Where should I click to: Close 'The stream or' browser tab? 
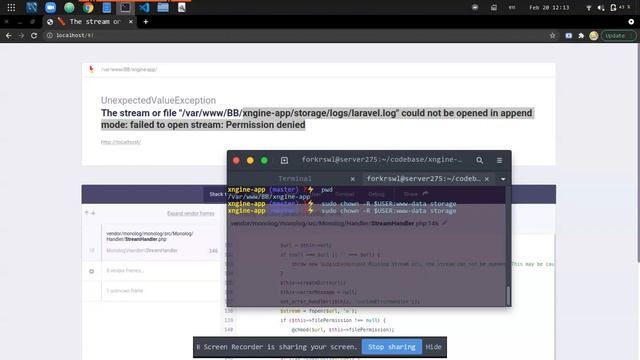(x=131, y=22)
